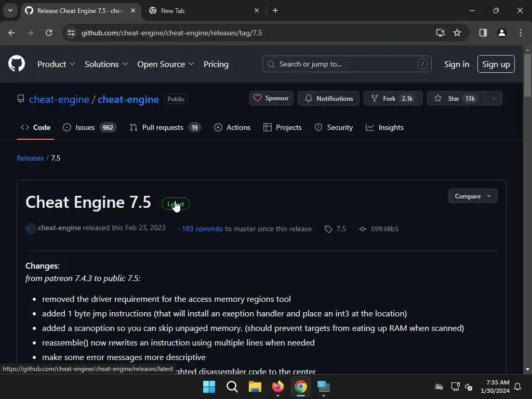Close the New Tab tab
This screenshot has height=399, width=532.
257,10
